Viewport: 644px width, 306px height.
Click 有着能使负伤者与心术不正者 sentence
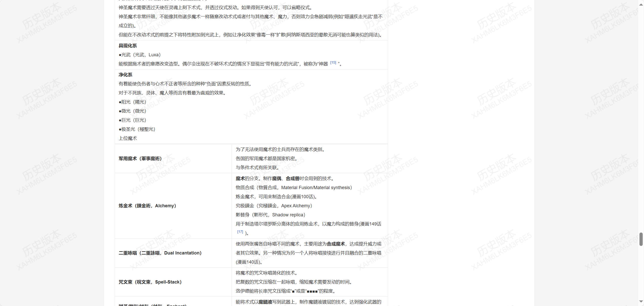tap(186, 84)
